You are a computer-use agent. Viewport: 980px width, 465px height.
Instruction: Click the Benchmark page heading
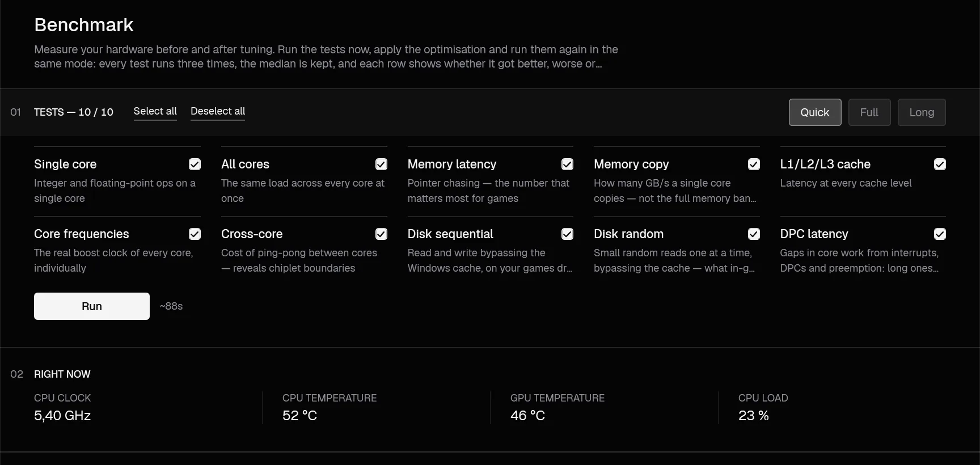pos(84,25)
